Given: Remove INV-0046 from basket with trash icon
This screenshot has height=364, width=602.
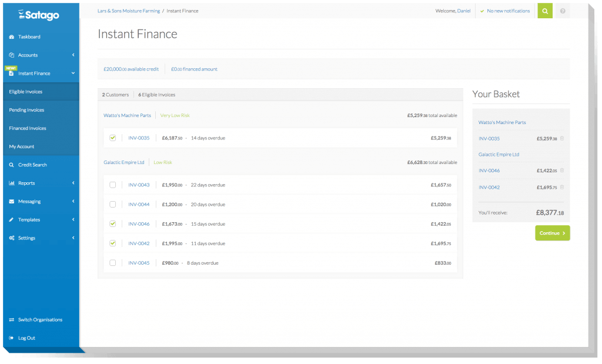Looking at the screenshot, I should pos(561,171).
